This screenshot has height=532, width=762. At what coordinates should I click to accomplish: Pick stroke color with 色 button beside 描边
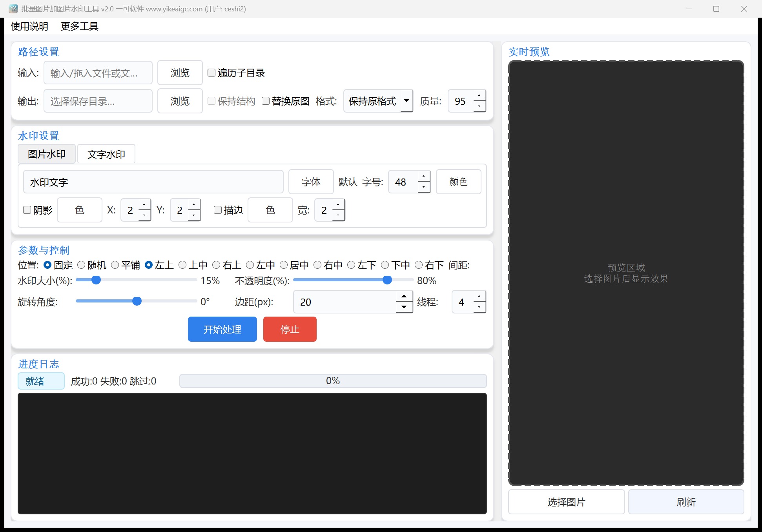pos(270,210)
